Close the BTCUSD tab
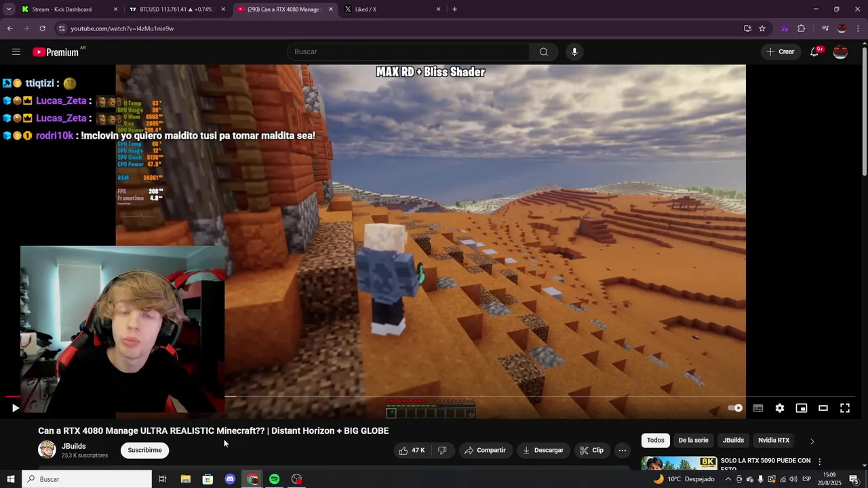 click(x=223, y=9)
